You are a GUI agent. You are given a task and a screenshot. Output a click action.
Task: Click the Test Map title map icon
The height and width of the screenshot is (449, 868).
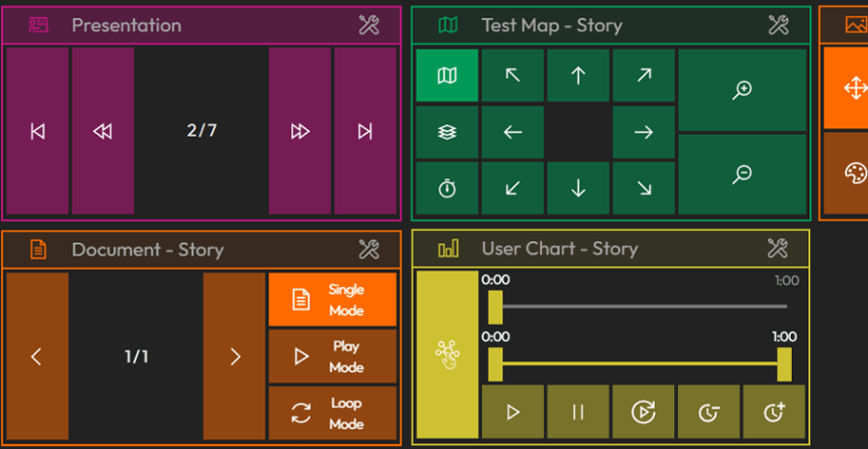tap(448, 25)
